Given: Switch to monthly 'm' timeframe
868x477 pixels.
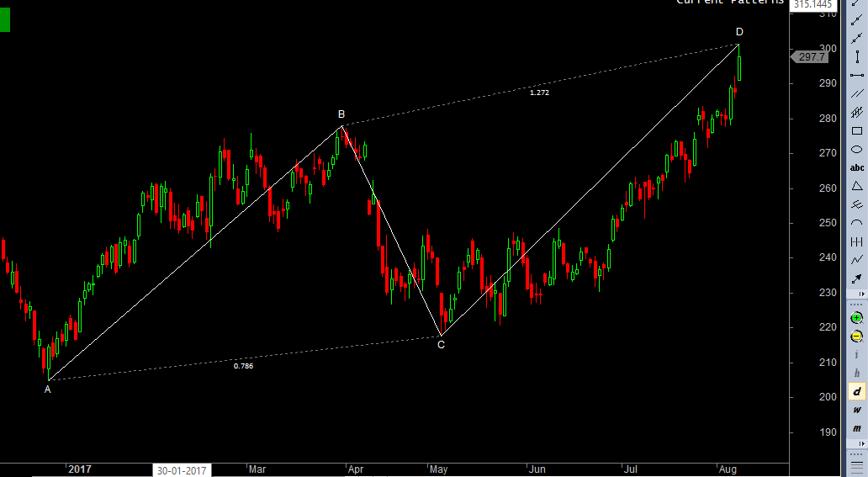Looking at the screenshot, I should [857, 428].
